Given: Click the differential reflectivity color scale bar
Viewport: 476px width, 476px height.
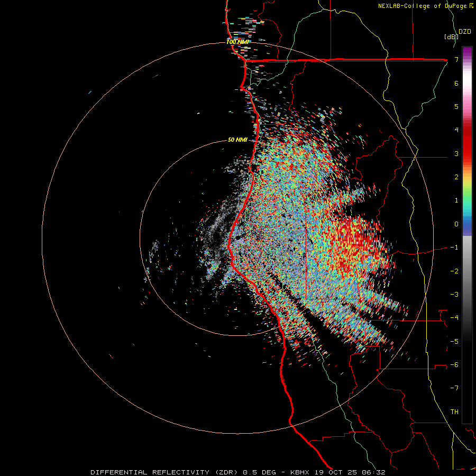Looking at the screenshot, I should (x=467, y=235).
